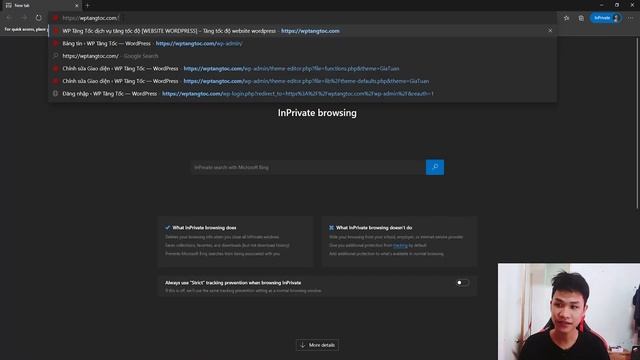Click the webcam video overlay thumbnail
Viewport: 640px width, 360px height.
click(x=569, y=311)
